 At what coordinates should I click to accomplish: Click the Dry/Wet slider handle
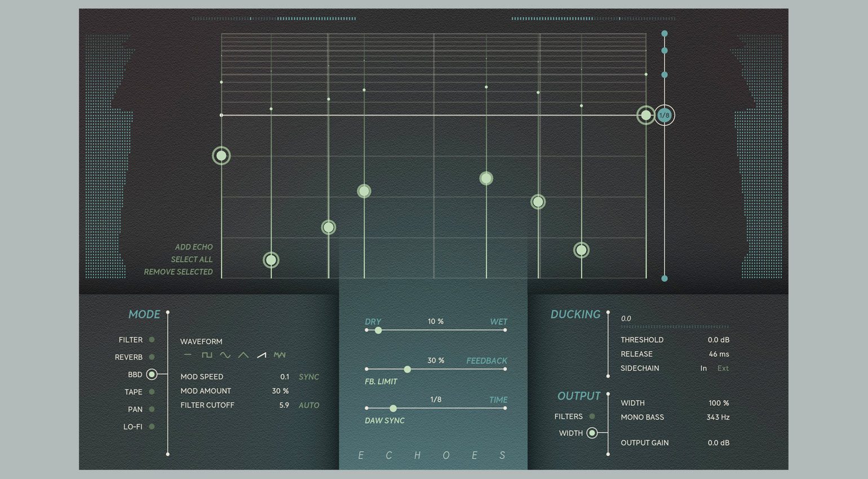pos(378,330)
